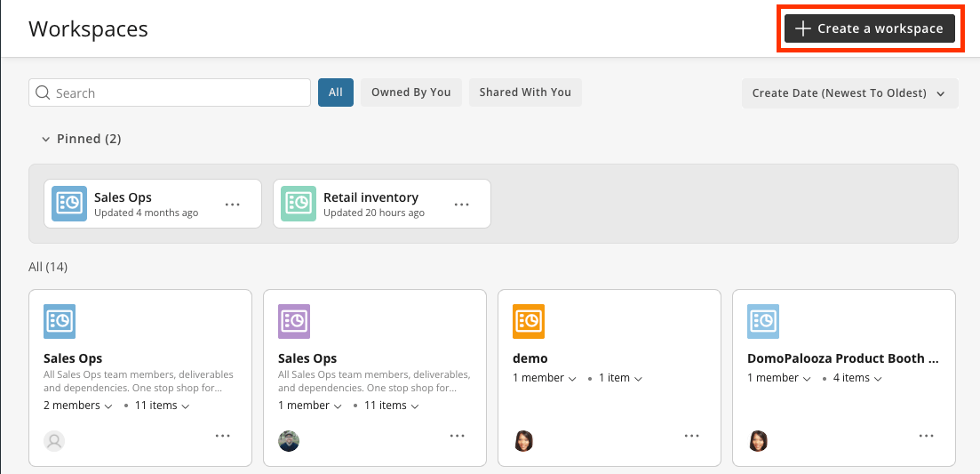Click the Pinned (2) section label

(89, 139)
